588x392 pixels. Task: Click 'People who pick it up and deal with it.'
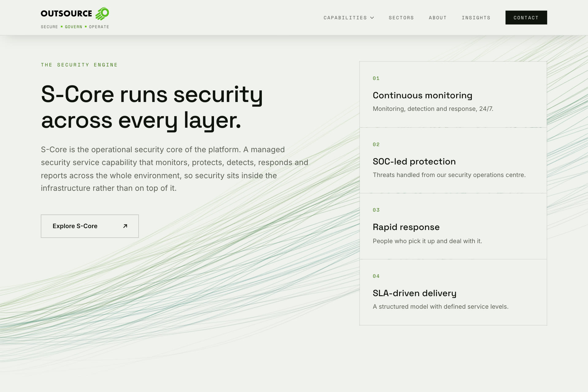(x=427, y=241)
